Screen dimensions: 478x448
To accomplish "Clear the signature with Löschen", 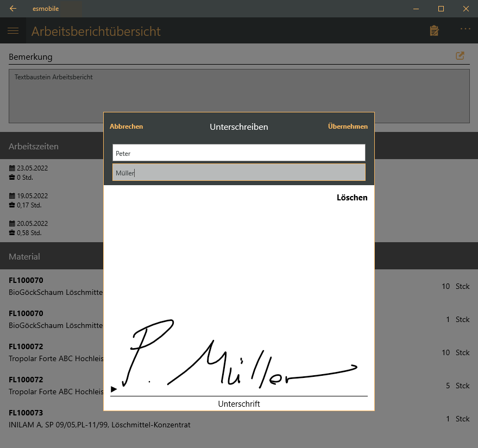I will click(x=352, y=198).
